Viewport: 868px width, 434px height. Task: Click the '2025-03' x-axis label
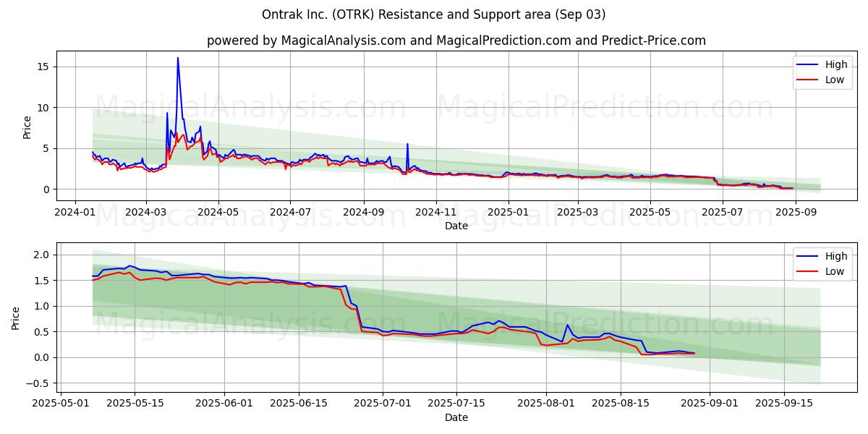(577, 213)
